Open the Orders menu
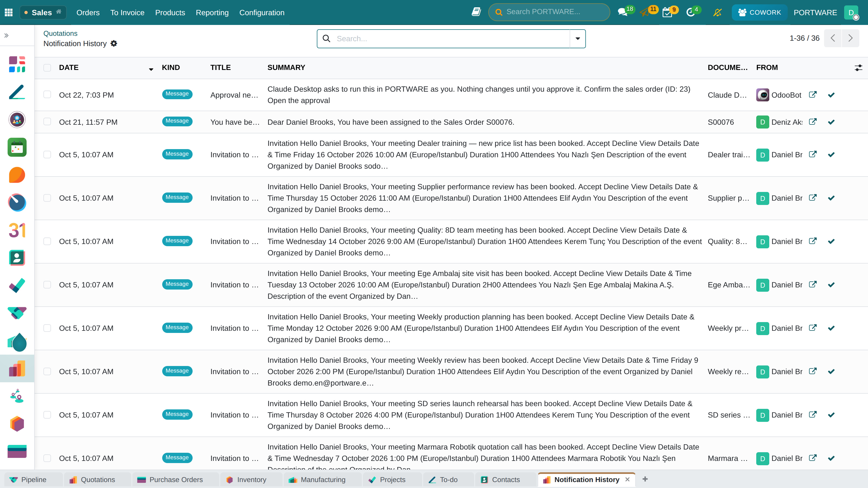This screenshot has height=488, width=868. [x=88, y=12]
